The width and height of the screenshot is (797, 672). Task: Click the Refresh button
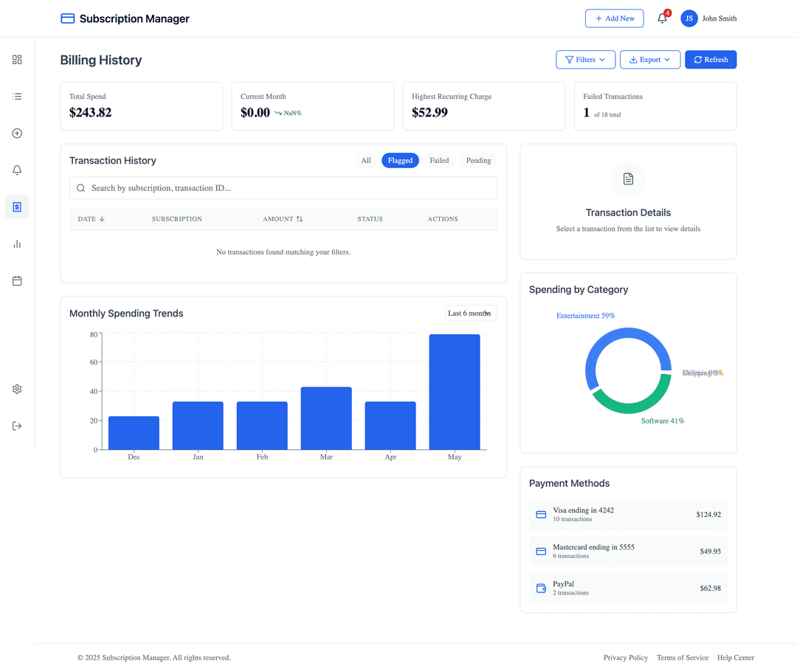tap(711, 59)
